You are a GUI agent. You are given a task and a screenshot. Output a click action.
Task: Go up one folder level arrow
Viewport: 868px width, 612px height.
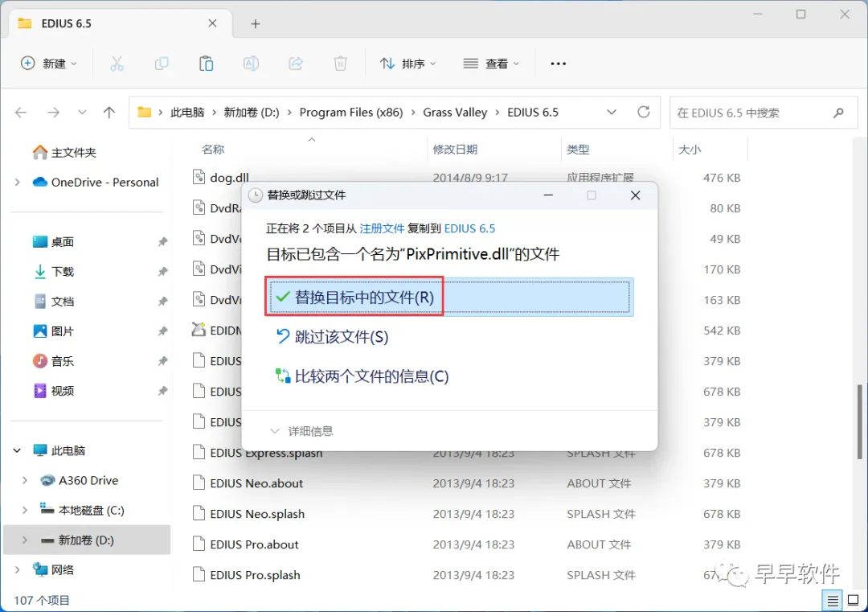[x=109, y=113]
